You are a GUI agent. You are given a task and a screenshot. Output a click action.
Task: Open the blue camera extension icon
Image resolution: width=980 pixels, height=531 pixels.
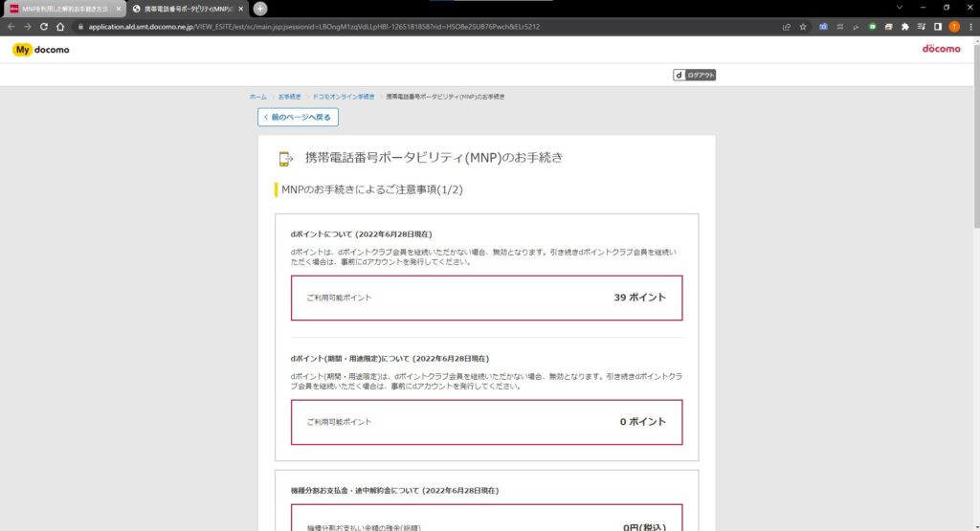click(x=823, y=27)
